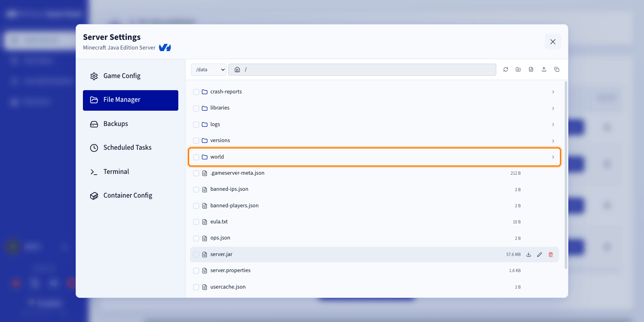Open server.properties file
The width and height of the screenshot is (644, 322).
click(x=230, y=270)
